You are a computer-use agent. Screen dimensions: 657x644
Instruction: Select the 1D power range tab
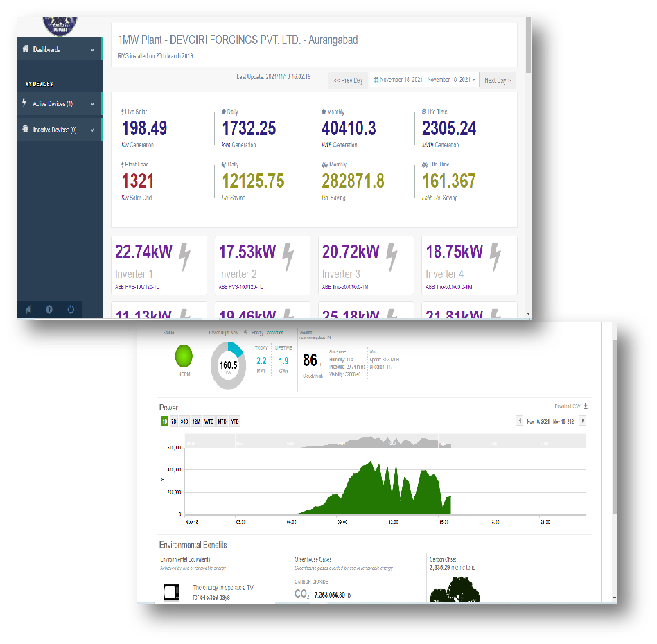click(165, 421)
